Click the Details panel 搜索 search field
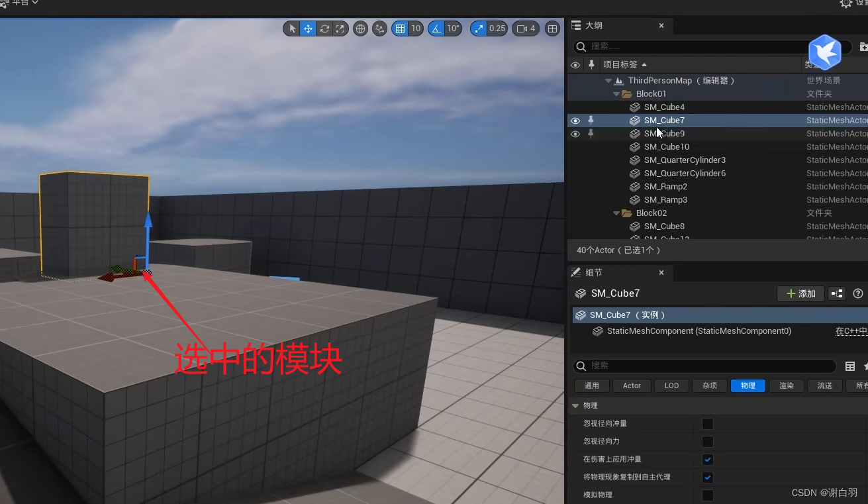868x504 pixels. (x=704, y=366)
